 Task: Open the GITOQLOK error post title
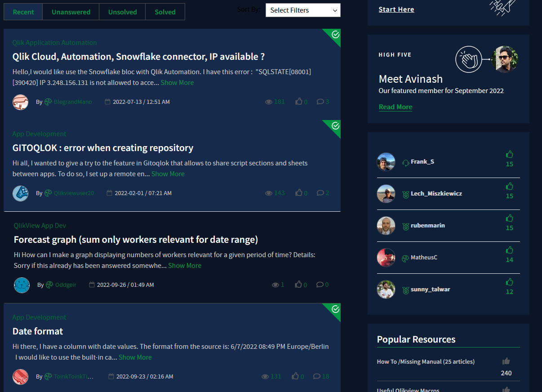tap(103, 148)
